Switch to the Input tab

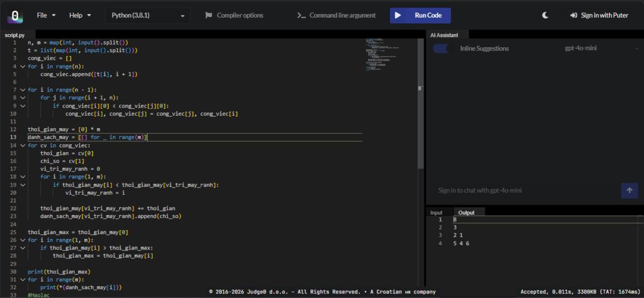point(436,212)
